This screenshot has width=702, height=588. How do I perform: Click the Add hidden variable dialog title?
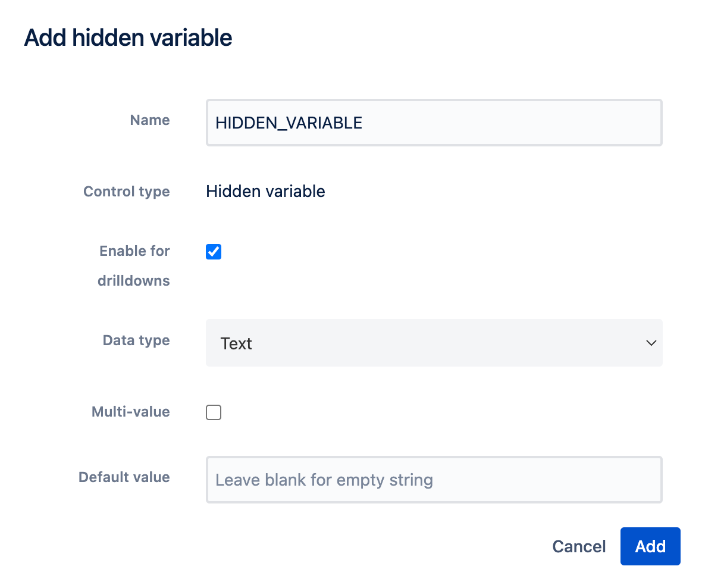click(128, 37)
